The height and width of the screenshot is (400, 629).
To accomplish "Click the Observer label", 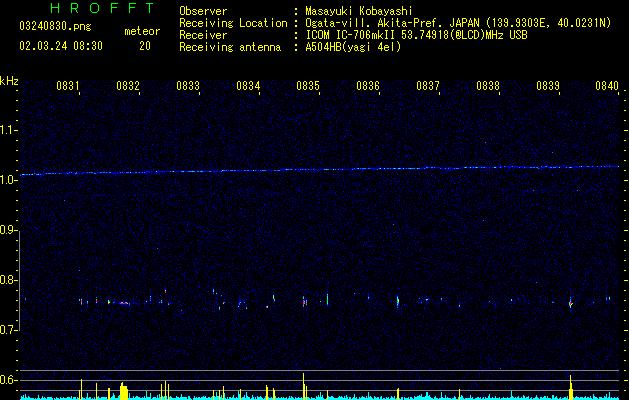I will pyautogui.click(x=203, y=11).
